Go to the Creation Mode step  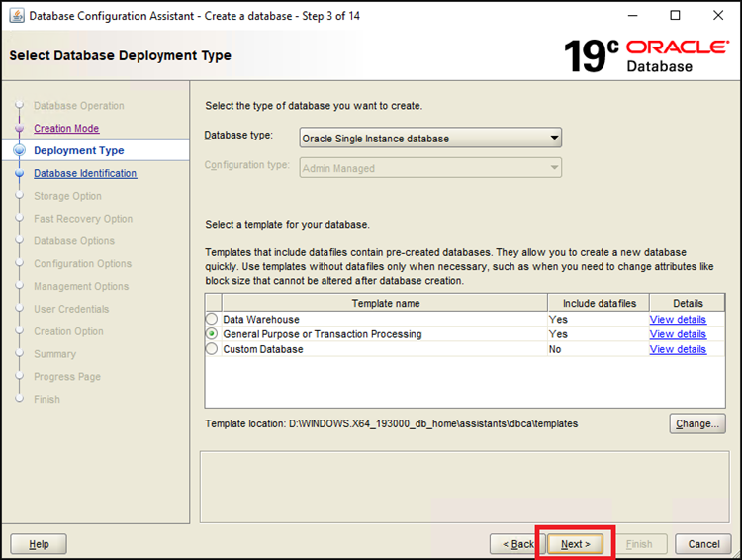point(66,128)
